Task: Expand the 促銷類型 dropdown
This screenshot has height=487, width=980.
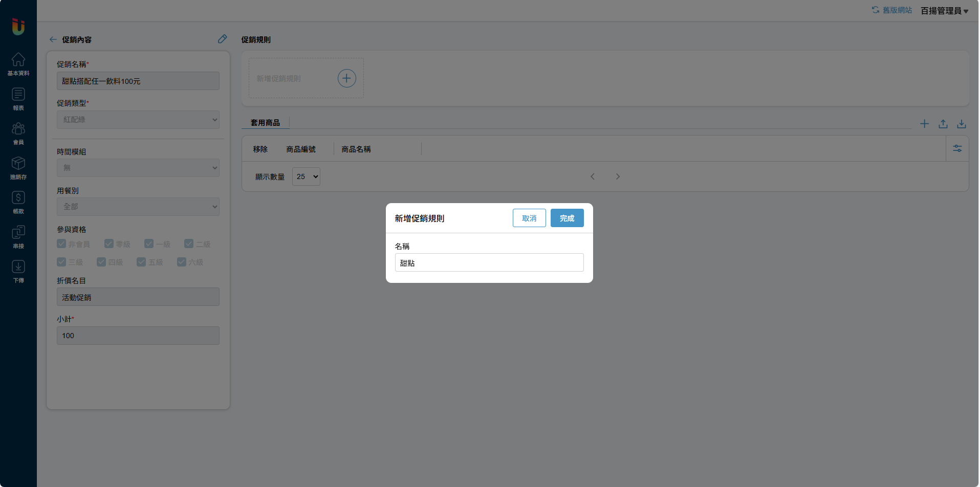Action: [138, 120]
